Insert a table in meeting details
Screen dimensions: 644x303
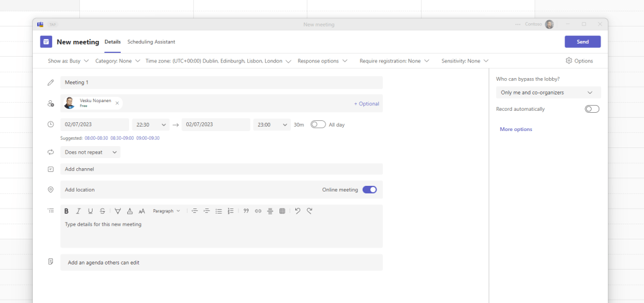(282, 211)
